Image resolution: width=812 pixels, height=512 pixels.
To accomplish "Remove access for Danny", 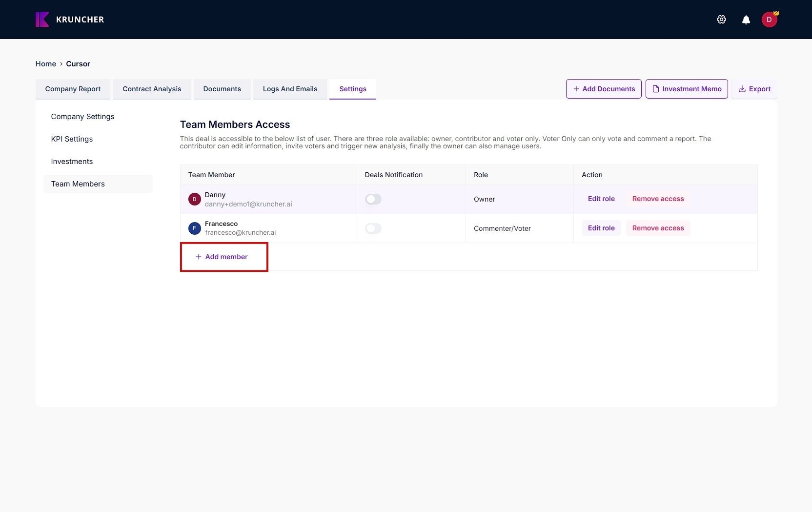I will click(658, 199).
